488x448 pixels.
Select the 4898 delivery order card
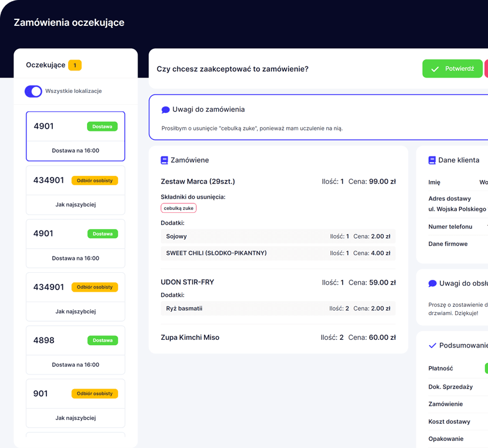pyautogui.click(x=76, y=350)
